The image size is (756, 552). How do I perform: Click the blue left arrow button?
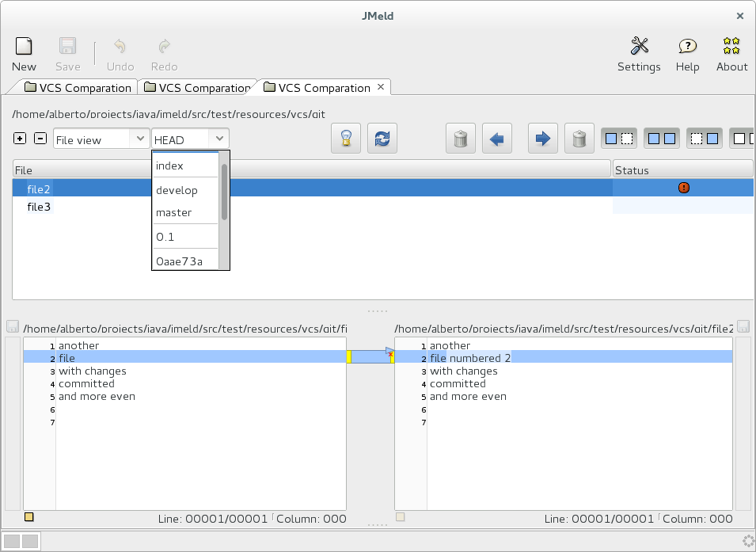pos(497,139)
